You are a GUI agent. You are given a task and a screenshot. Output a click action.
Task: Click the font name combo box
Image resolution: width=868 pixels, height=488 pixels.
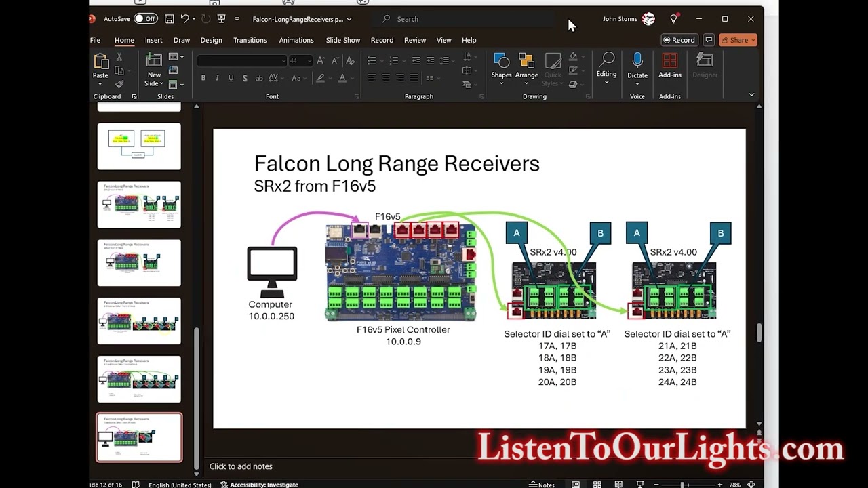242,61
